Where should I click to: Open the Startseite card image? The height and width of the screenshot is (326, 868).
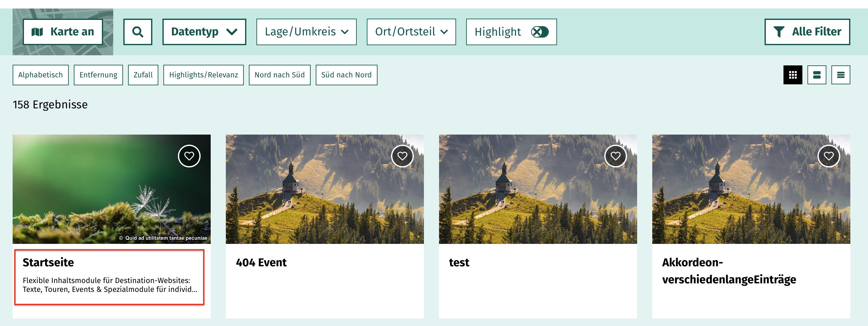112,189
